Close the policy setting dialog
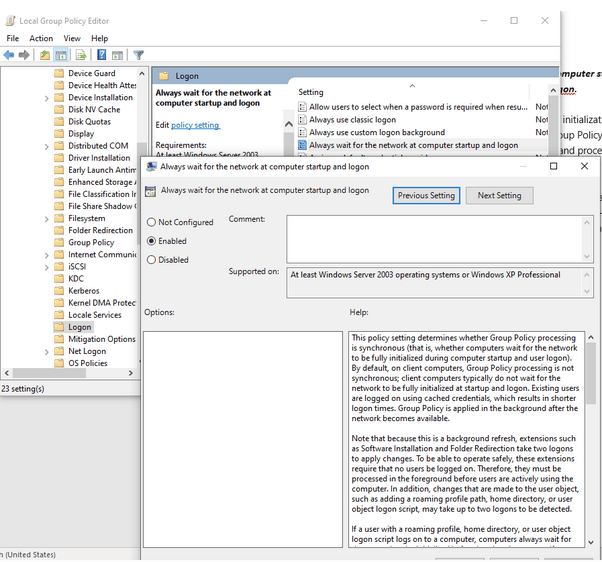 (584, 166)
